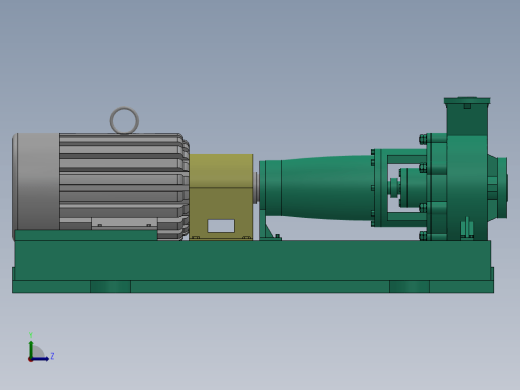Screen dimensions: 520x390
Task: Click the green Y axis of the triad
Action: [x=31, y=349]
